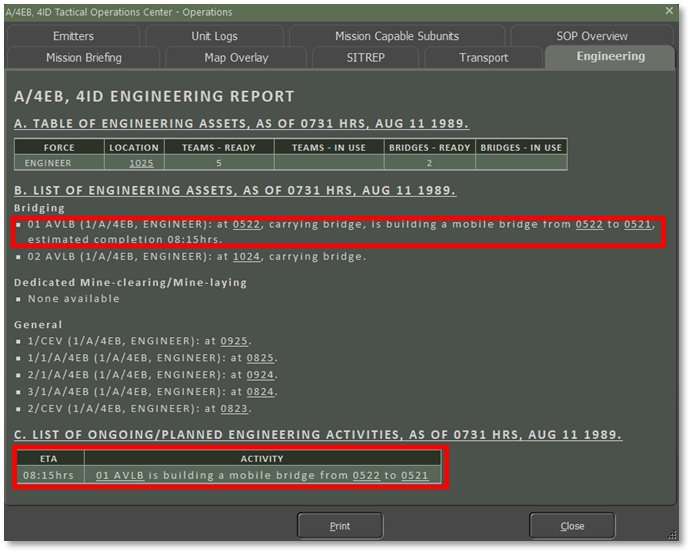Viewport: 691px width, 553px height.
Task: Open the Mission Capable Subunits tab
Action: tap(397, 36)
